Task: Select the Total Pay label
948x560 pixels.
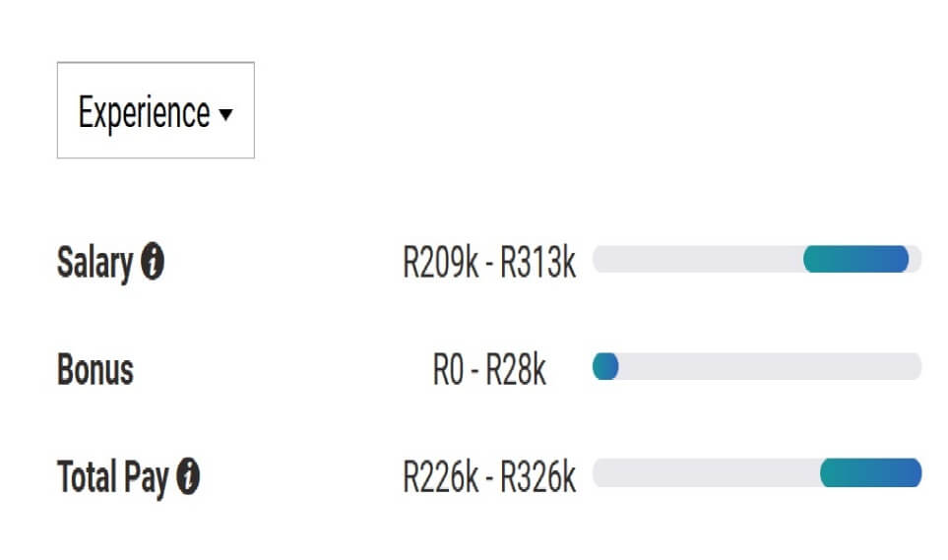Action: 113,477
